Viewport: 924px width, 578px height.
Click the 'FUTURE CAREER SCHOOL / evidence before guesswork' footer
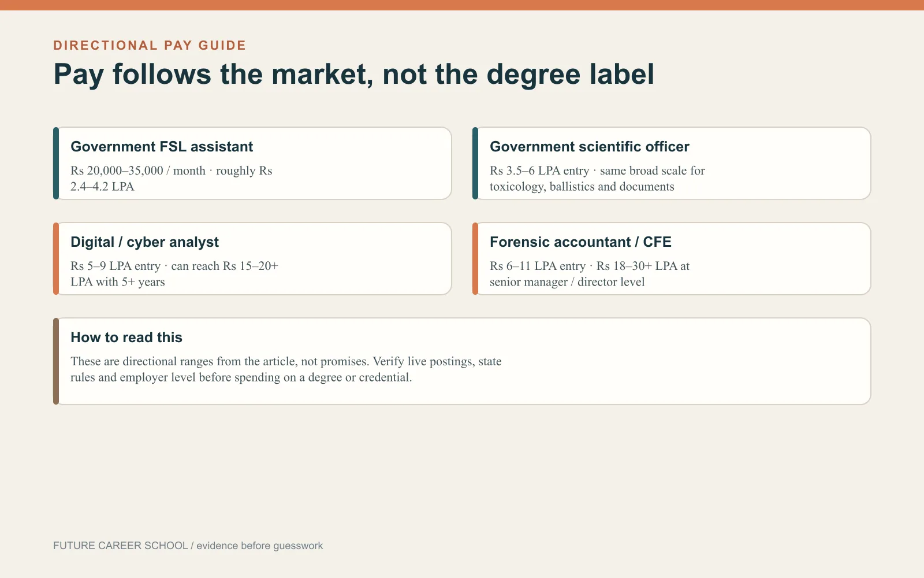coord(188,546)
